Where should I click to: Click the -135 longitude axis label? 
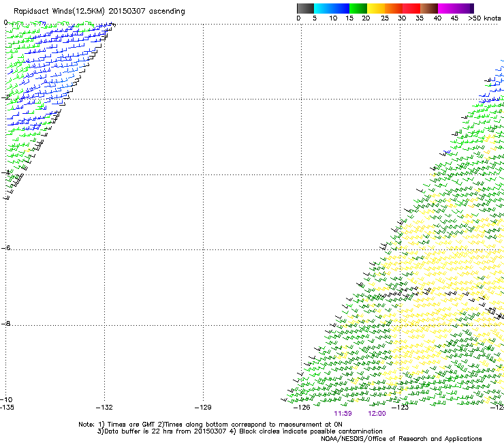pos(7,408)
